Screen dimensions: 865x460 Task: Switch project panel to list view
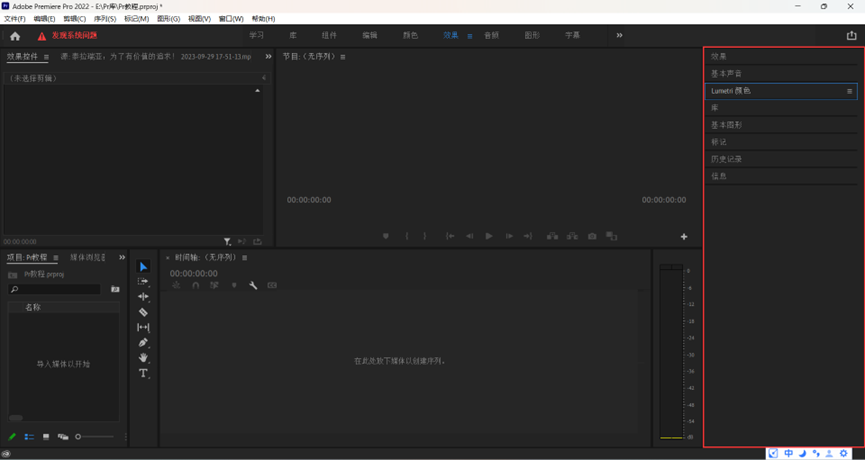29,437
